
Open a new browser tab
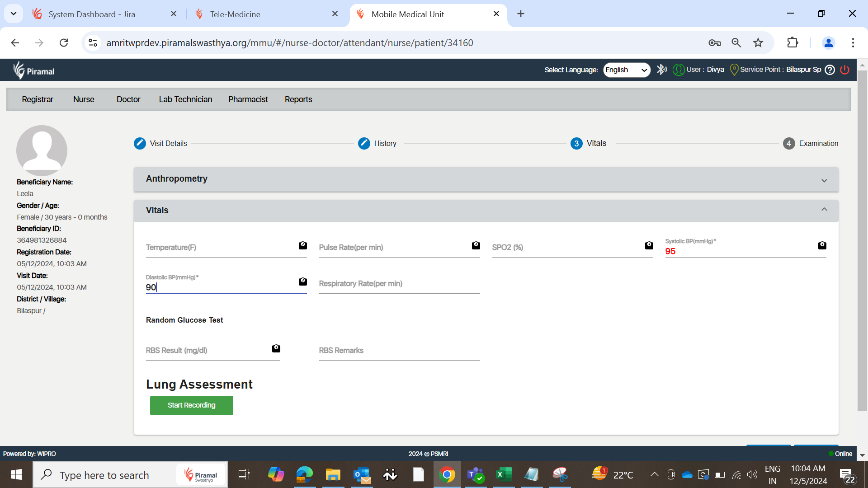click(x=521, y=14)
